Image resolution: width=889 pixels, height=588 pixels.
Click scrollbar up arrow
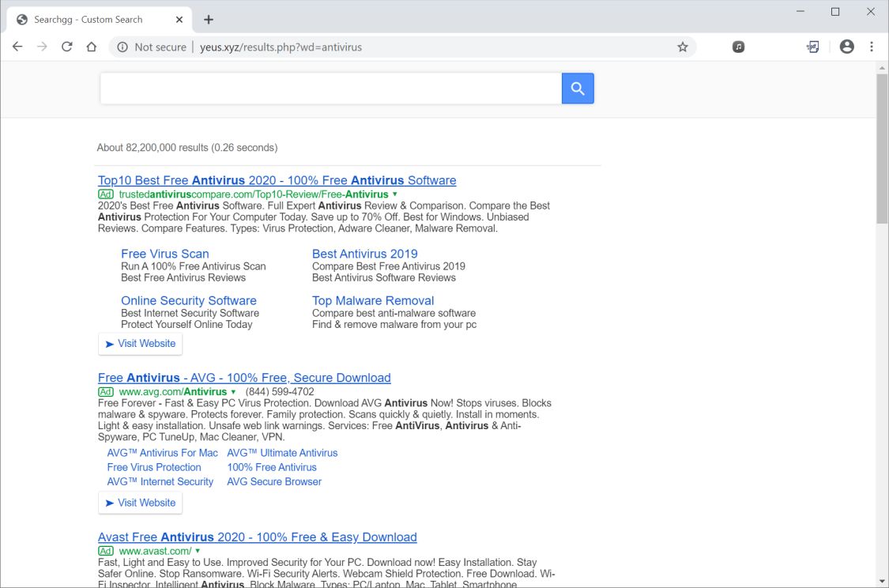(882, 68)
